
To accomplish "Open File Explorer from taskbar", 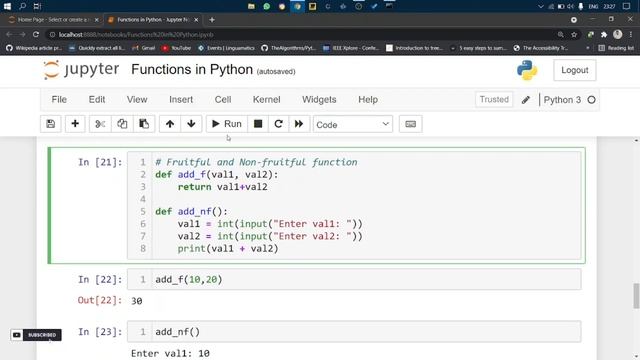I will tap(251, 6).
